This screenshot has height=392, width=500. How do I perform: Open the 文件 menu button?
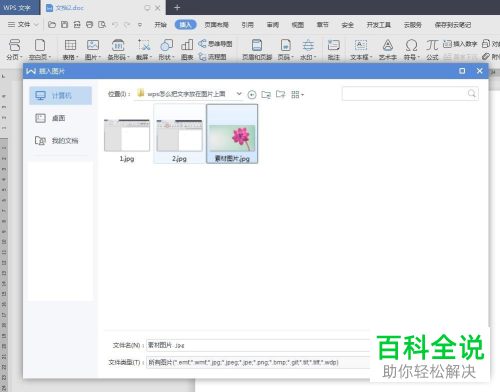[x=23, y=25]
